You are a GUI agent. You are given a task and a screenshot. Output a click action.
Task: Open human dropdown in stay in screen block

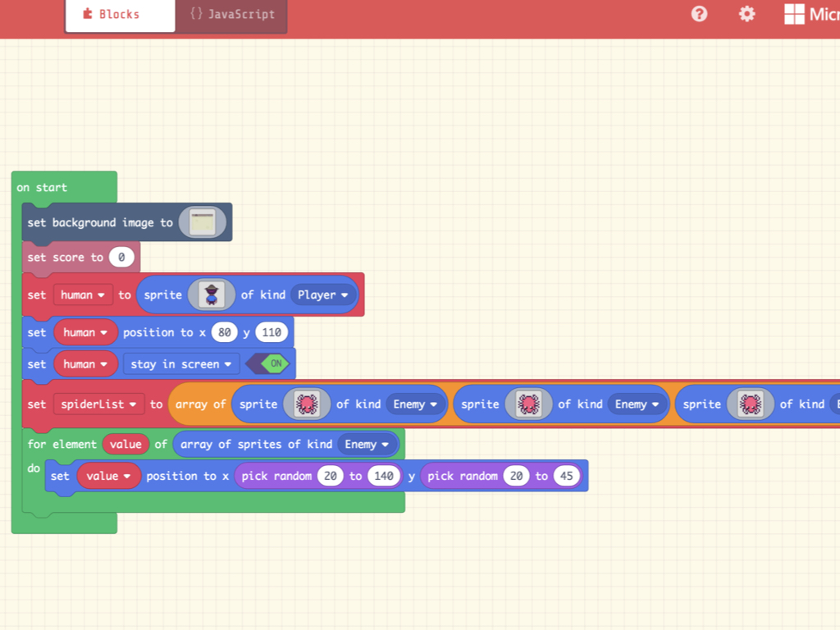85,364
